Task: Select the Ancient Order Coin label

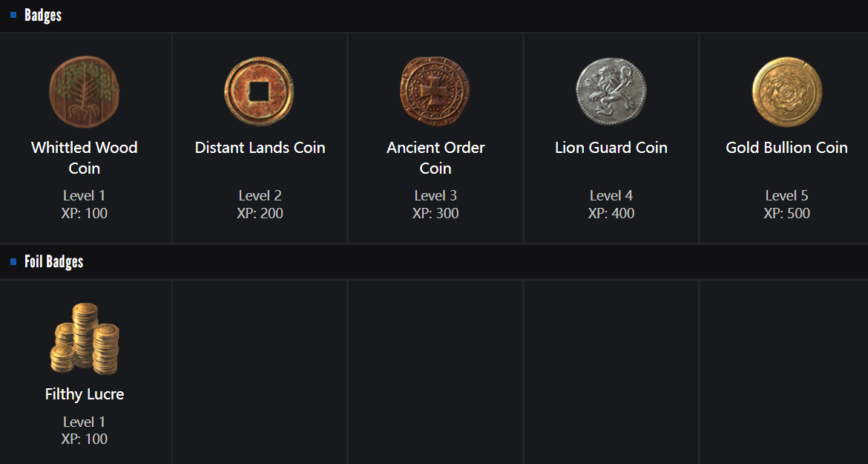Action: [435, 157]
